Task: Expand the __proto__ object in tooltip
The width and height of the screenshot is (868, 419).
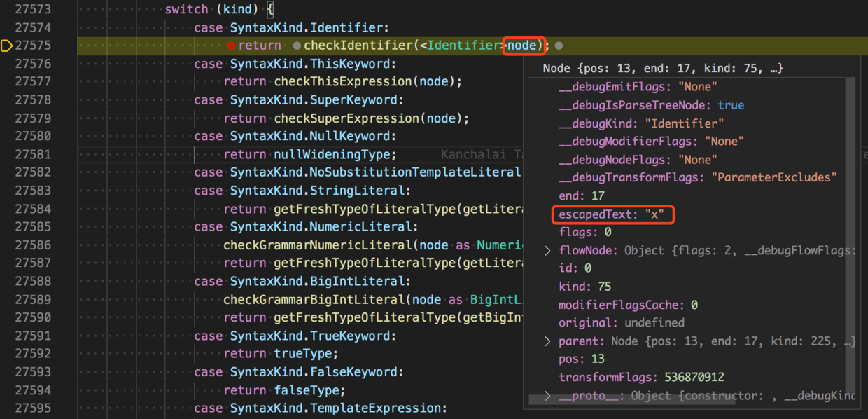Action: pyautogui.click(x=547, y=395)
